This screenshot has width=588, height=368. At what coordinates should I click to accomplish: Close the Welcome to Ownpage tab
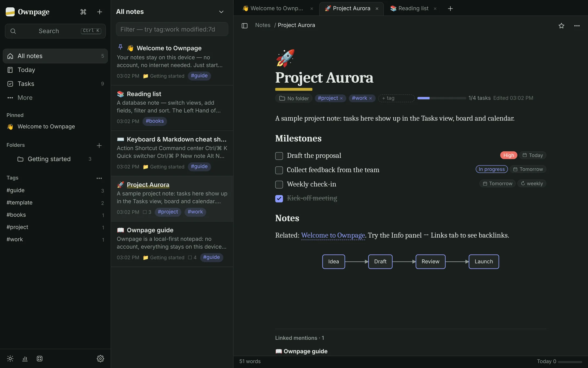click(312, 9)
